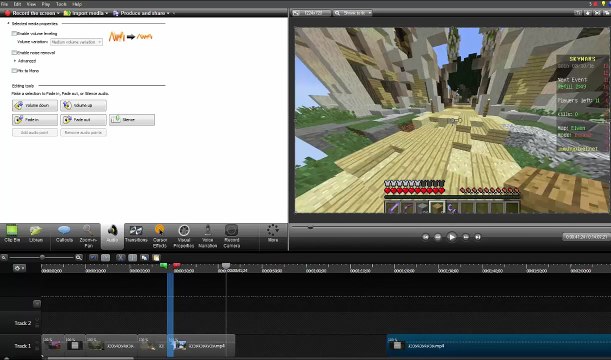Open the Volume variation dropdown
This screenshot has height=360, width=611.
[x=76, y=42]
